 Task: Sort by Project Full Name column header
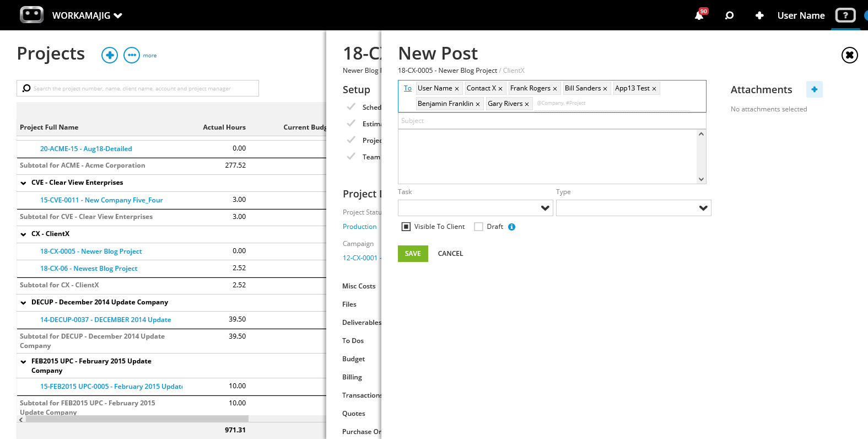pos(49,127)
